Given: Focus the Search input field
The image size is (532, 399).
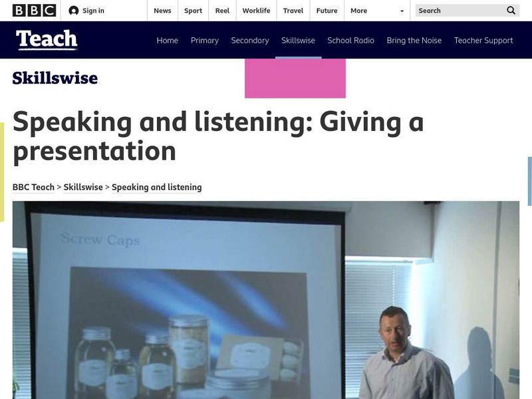Looking at the screenshot, I should pos(460,11).
